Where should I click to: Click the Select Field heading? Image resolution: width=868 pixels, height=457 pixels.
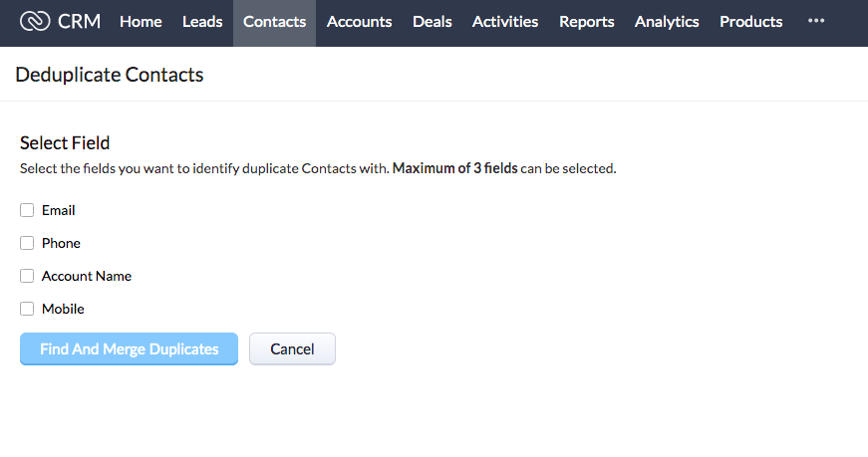(65, 142)
